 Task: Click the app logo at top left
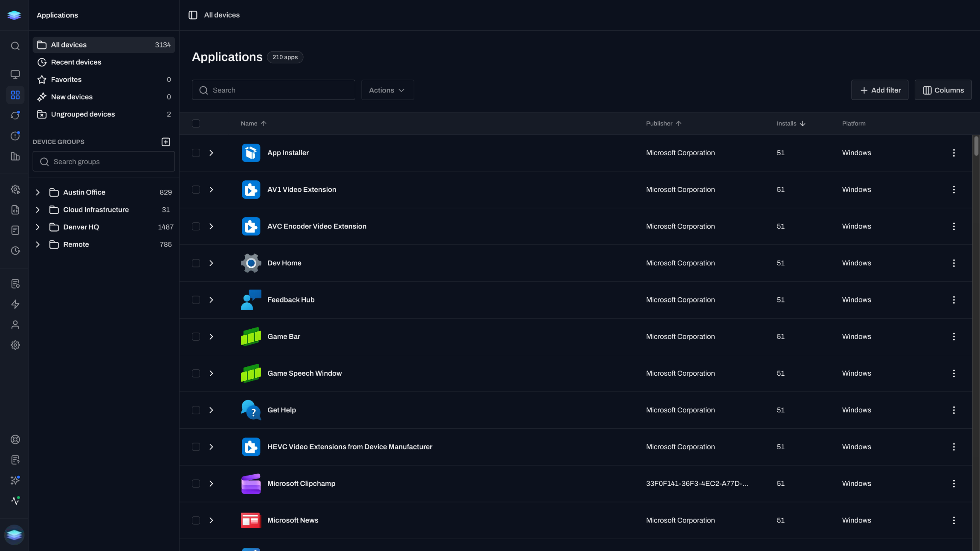(x=14, y=15)
